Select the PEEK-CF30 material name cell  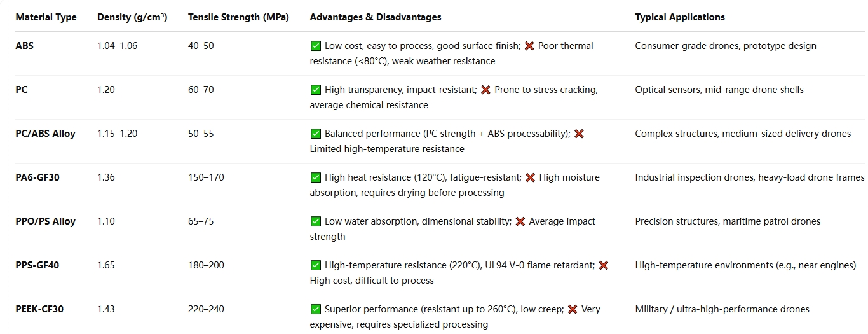39,309
